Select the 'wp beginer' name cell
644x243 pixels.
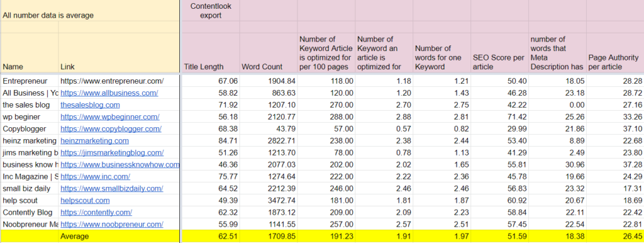[30, 116]
